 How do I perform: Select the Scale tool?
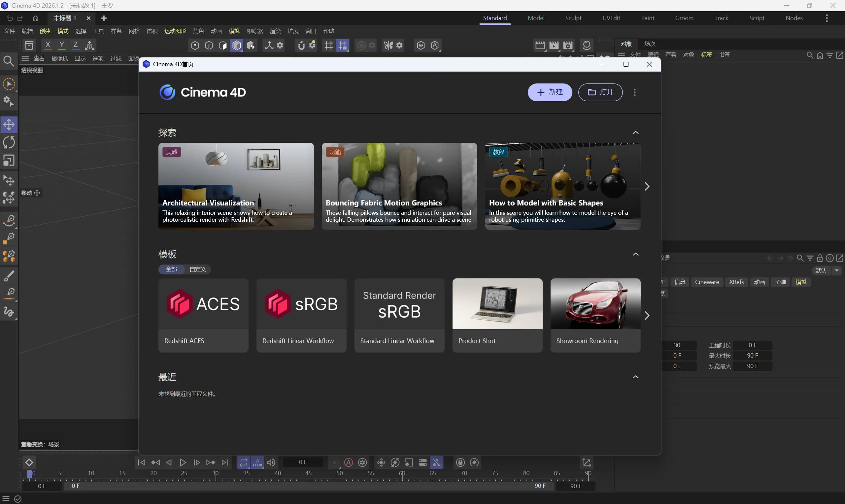[9, 160]
